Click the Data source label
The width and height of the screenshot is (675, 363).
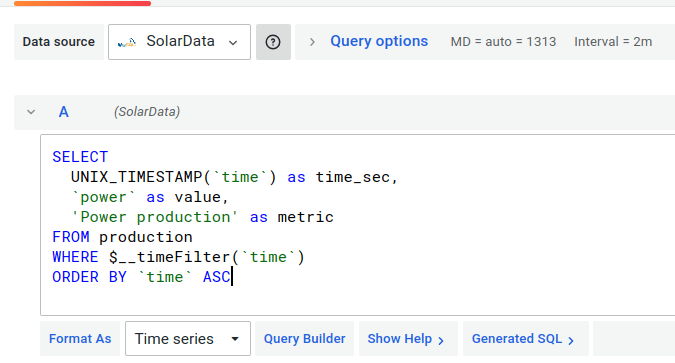coord(59,42)
